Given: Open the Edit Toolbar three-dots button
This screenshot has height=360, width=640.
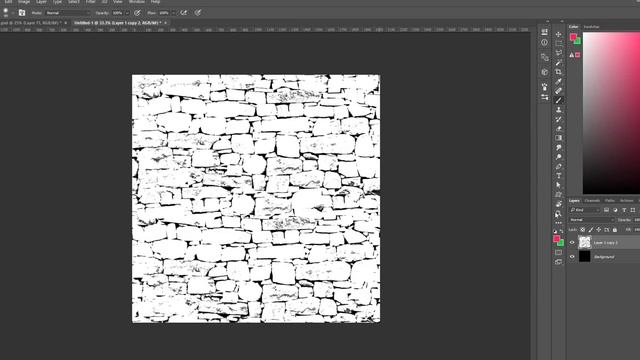Looking at the screenshot, I should 558,222.
